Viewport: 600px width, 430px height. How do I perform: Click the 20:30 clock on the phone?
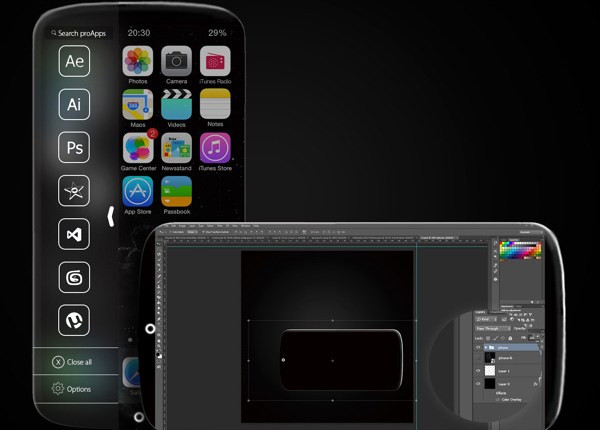point(139,33)
